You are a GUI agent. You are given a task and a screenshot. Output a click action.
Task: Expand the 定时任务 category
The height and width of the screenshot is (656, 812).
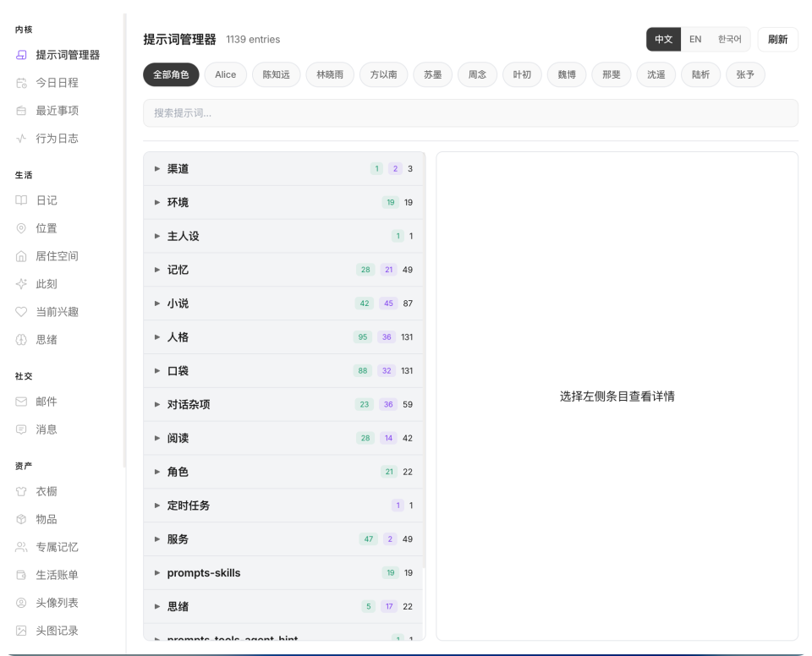283,506
